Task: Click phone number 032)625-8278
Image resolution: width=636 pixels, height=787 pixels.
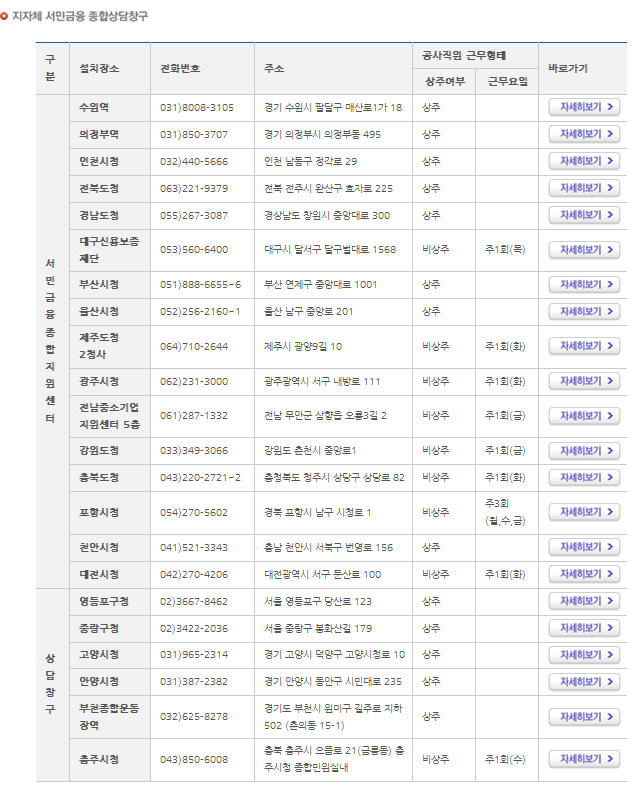Action: click(x=194, y=717)
